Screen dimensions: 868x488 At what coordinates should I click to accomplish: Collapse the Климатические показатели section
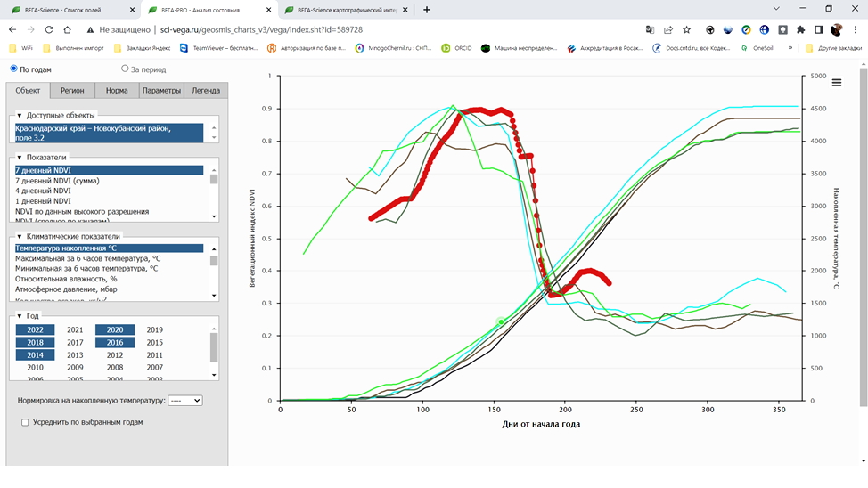[x=20, y=236]
